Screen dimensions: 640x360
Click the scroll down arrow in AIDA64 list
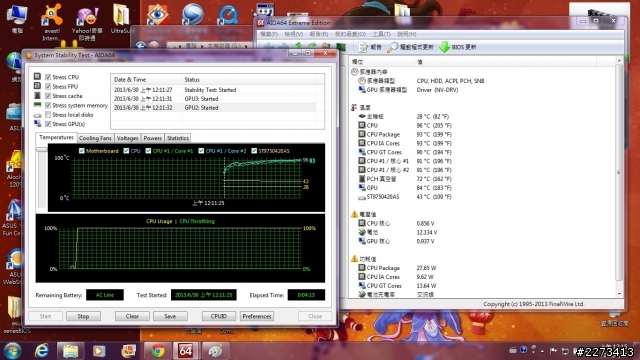coord(619,293)
